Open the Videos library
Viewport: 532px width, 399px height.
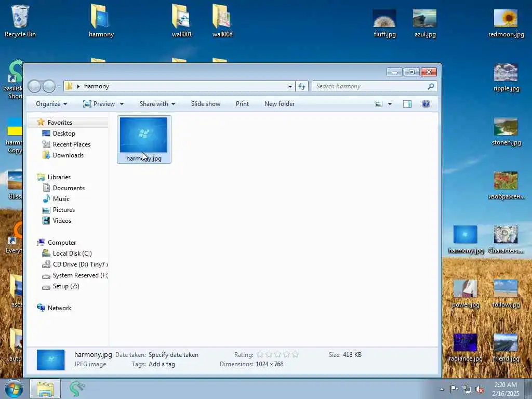click(62, 220)
